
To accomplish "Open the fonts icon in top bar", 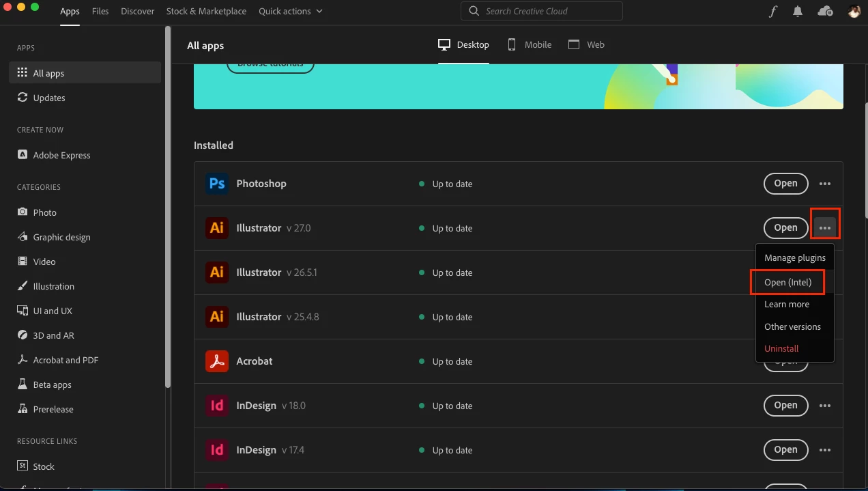I will click(x=772, y=12).
